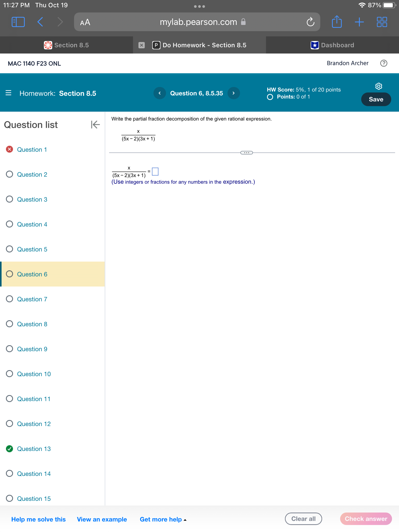399x532 pixels.
Task: Go to the previous question
Action: point(159,93)
